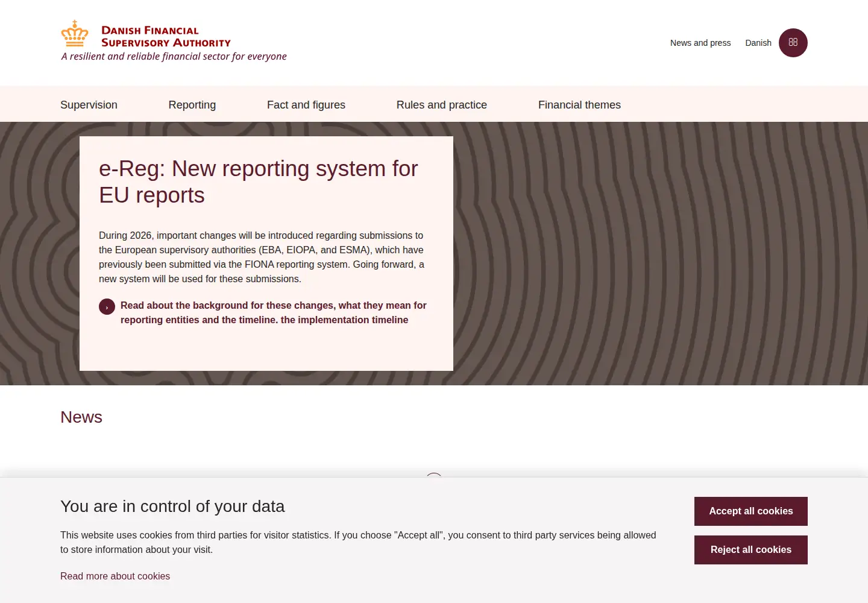
Task: Open the Supervision menu
Action: [89, 105]
